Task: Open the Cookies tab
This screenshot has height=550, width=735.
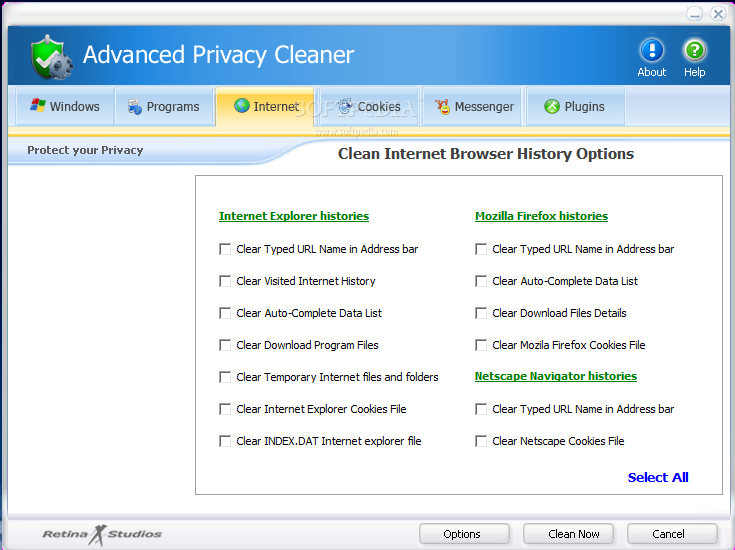Action: click(368, 106)
